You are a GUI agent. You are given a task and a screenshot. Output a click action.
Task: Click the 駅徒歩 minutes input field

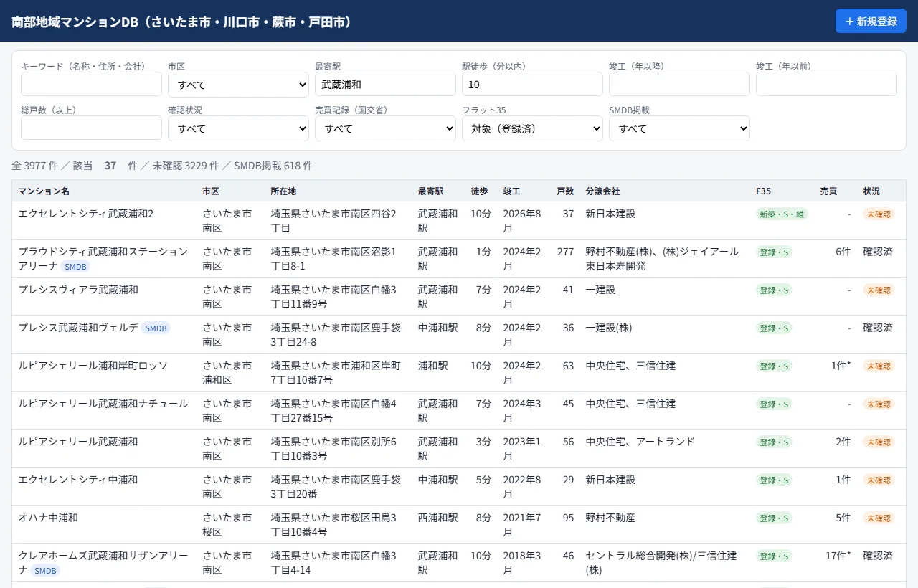coord(532,84)
